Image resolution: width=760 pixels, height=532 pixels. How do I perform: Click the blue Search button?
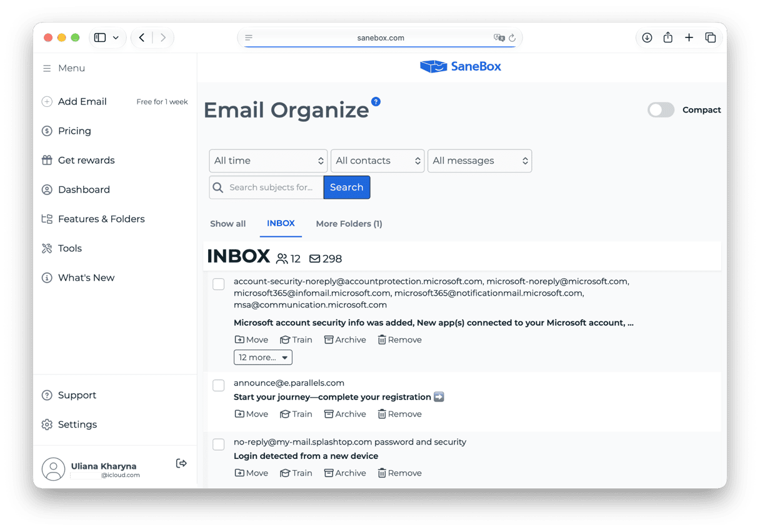pos(347,188)
